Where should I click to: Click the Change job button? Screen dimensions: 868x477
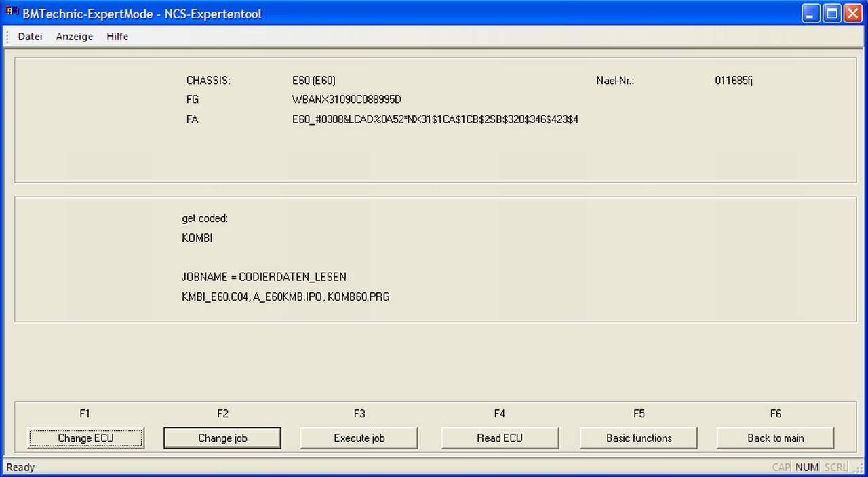(222, 438)
